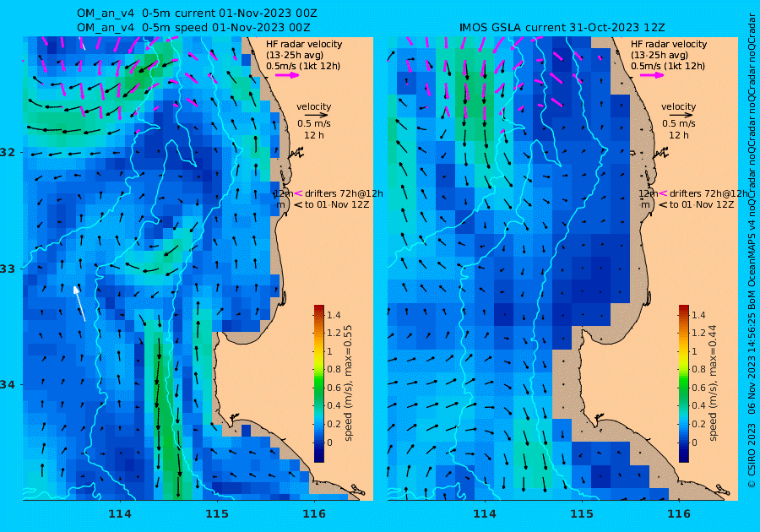Click the '1.4' tick on left color bar
The height and width of the screenshot is (532, 760).
334,315
